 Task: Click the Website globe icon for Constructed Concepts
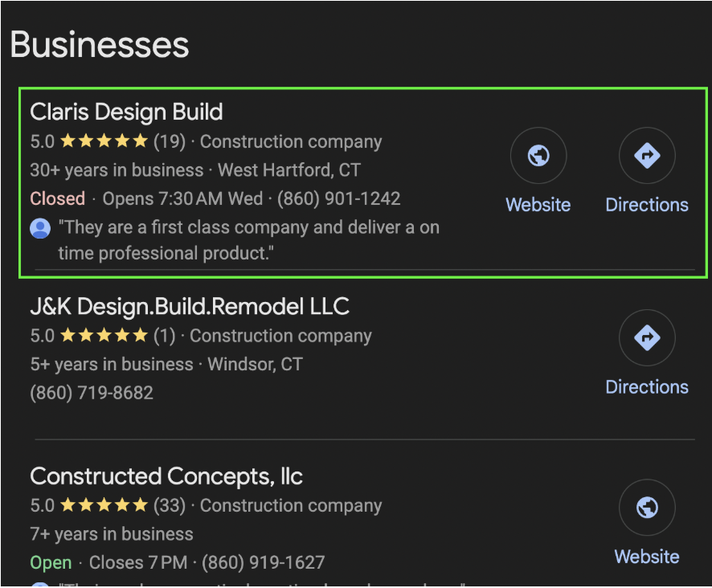click(x=647, y=508)
